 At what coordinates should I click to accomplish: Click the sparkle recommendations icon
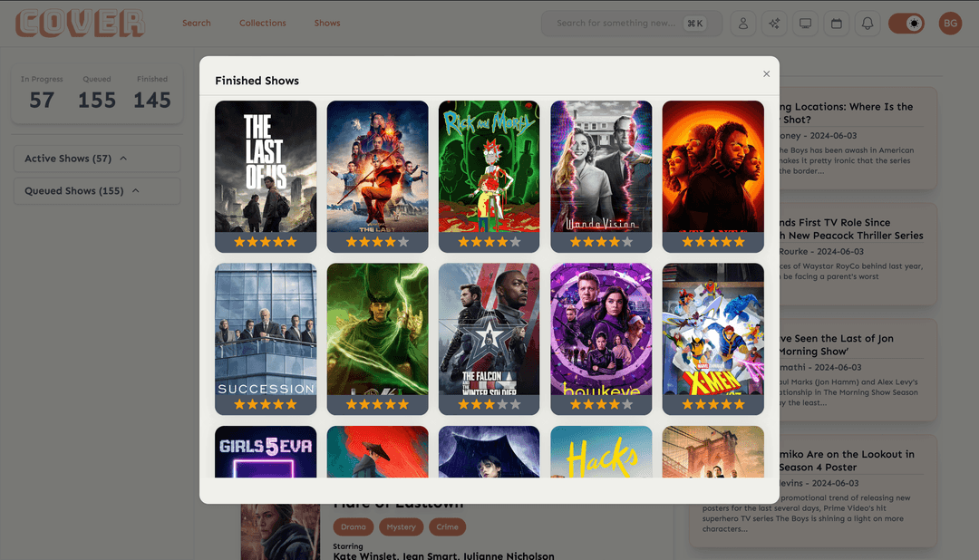coord(774,23)
